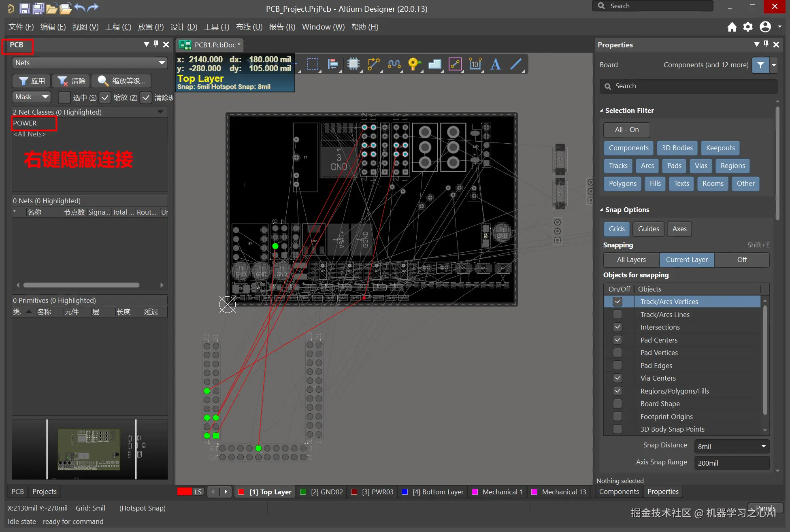Image resolution: width=790 pixels, height=532 pixels.
Task: Click the Place String text tool
Action: [x=495, y=64]
